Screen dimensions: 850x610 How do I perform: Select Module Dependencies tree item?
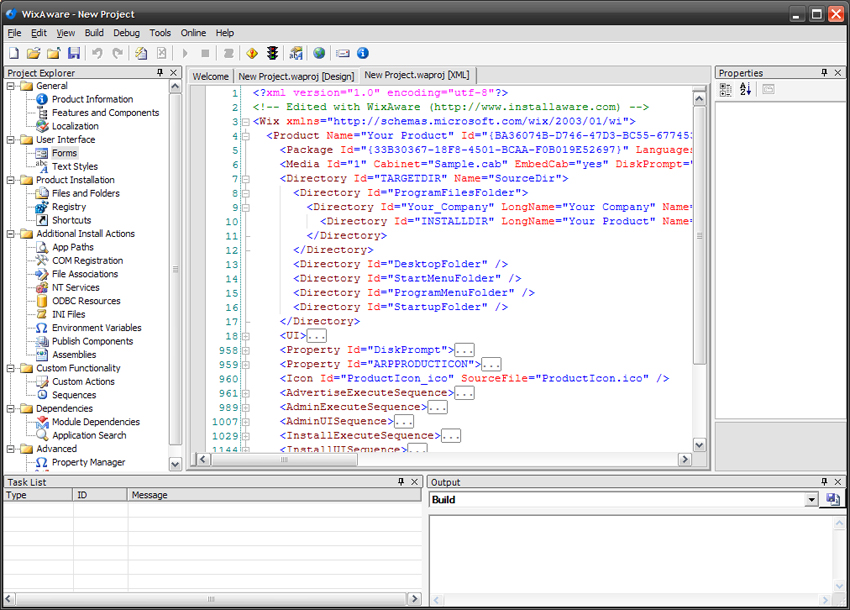click(x=95, y=422)
